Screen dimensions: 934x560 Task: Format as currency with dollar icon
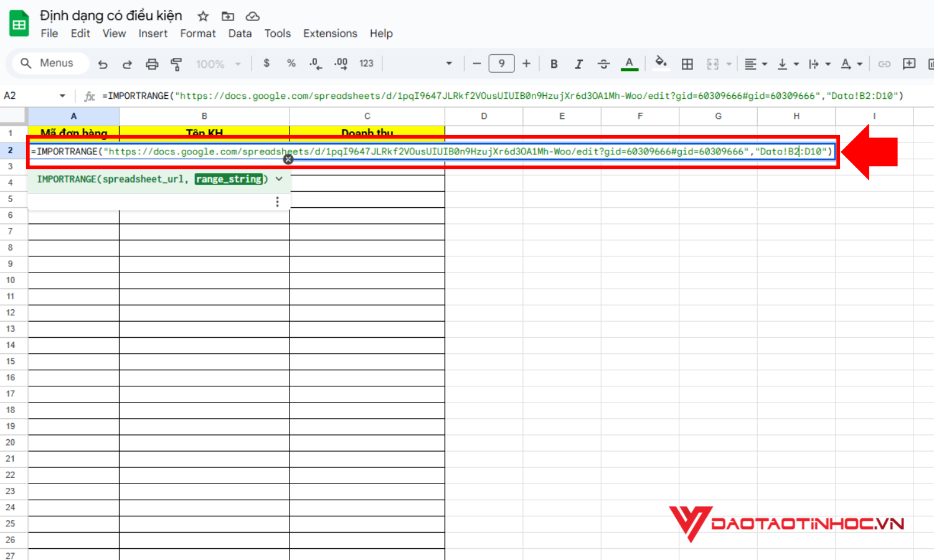tap(267, 63)
